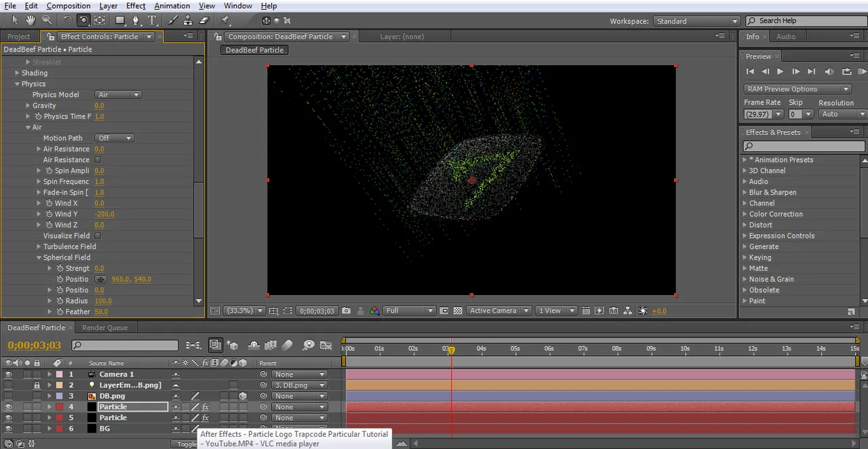The image size is (868, 449).
Task: Expand the Turbulence Field group
Action: pos(39,247)
